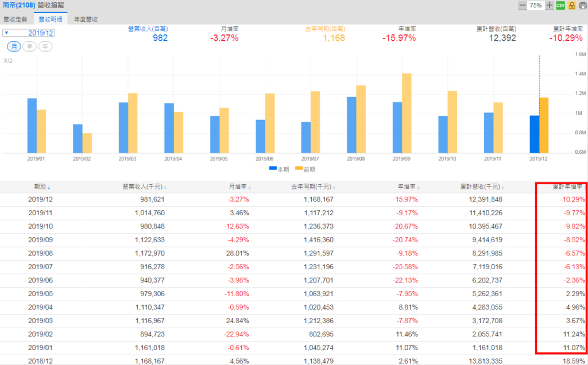
Task: Select the 2019/04 table row period cell
Action: (x=41, y=308)
